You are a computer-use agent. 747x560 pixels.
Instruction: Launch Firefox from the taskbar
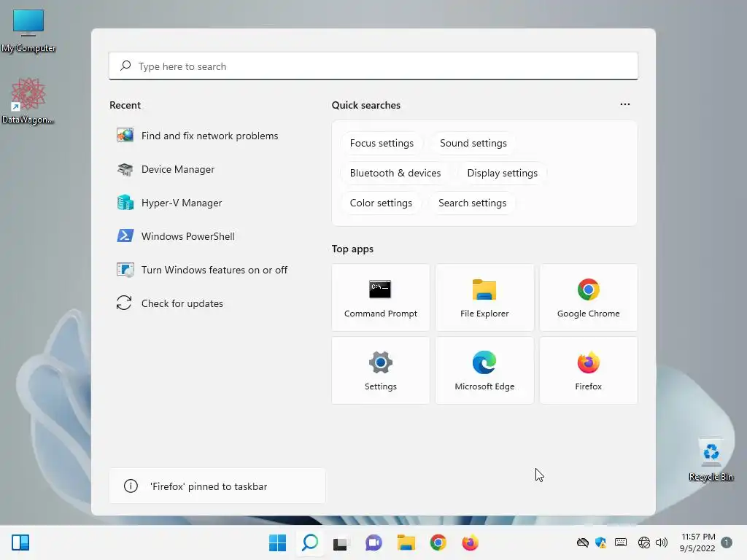point(470,542)
